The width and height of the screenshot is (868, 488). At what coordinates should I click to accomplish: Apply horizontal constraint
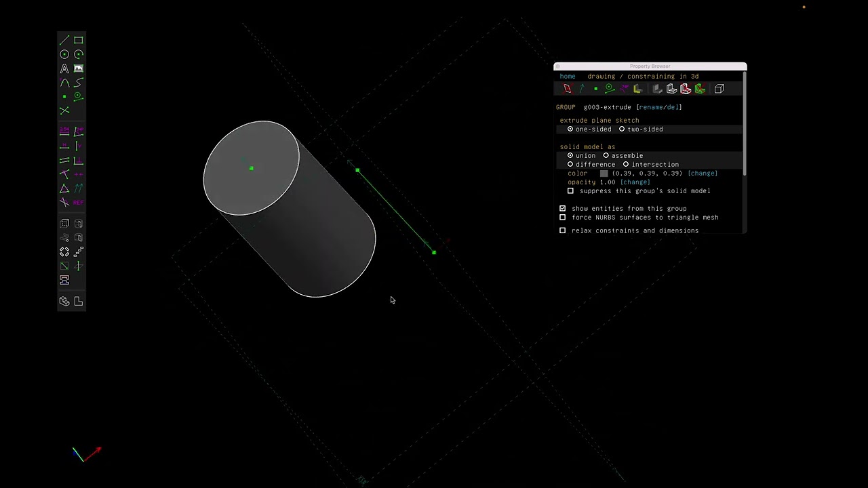(x=64, y=145)
